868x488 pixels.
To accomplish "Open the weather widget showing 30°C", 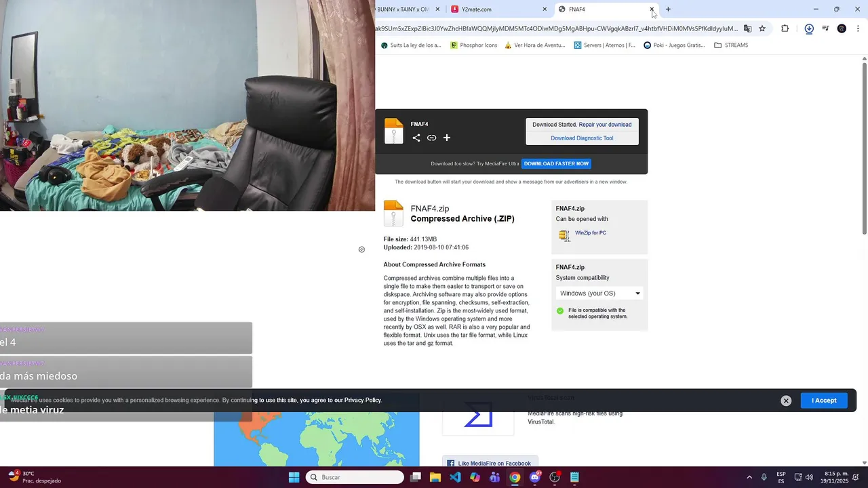I will point(35,477).
